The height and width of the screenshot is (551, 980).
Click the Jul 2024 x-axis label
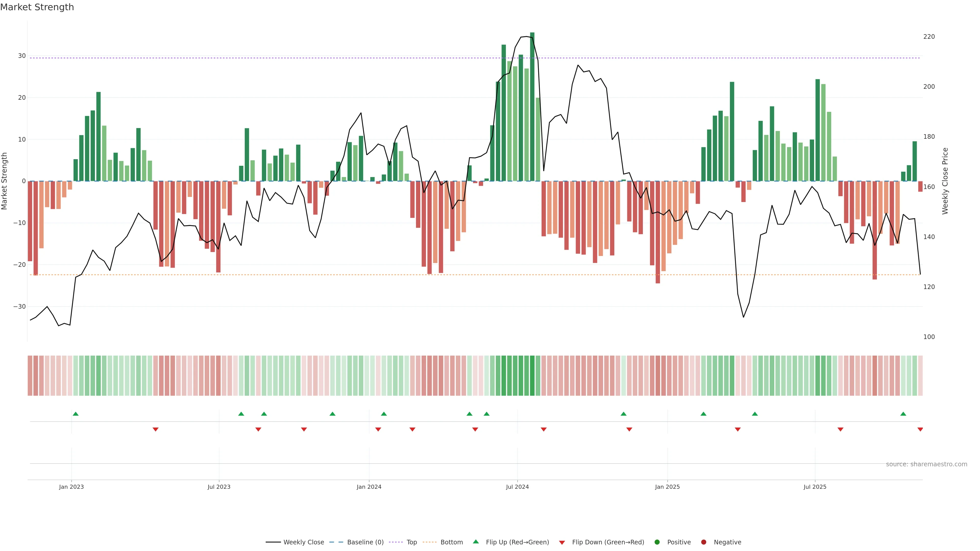(517, 487)
